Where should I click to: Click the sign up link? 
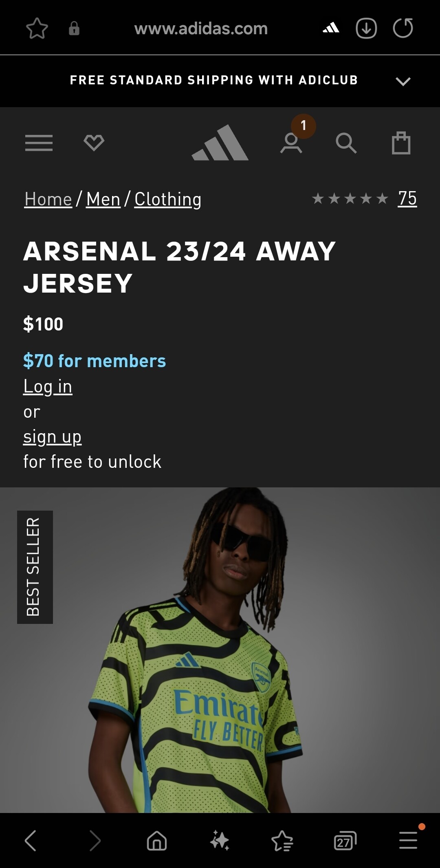click(x=53, y=437)
